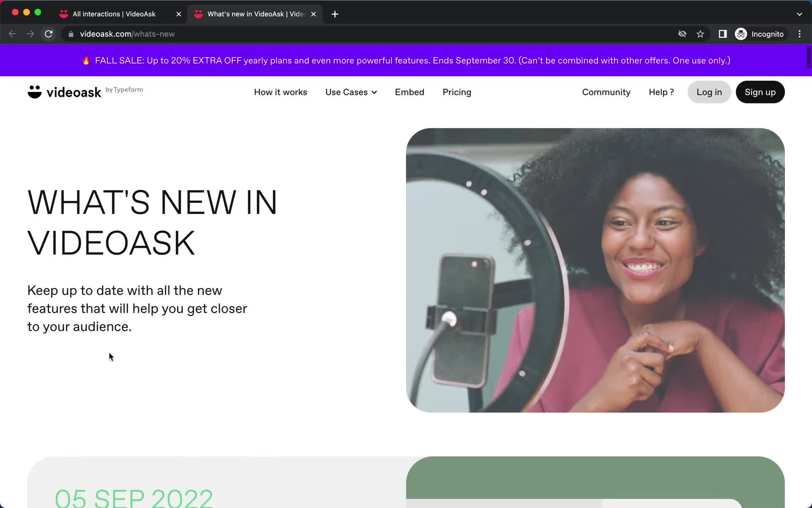The width and height of the screenshot is (812, 508).
Task: Toggle the 'What's new in VideoAsk' tab
Action: coord(254,14)
